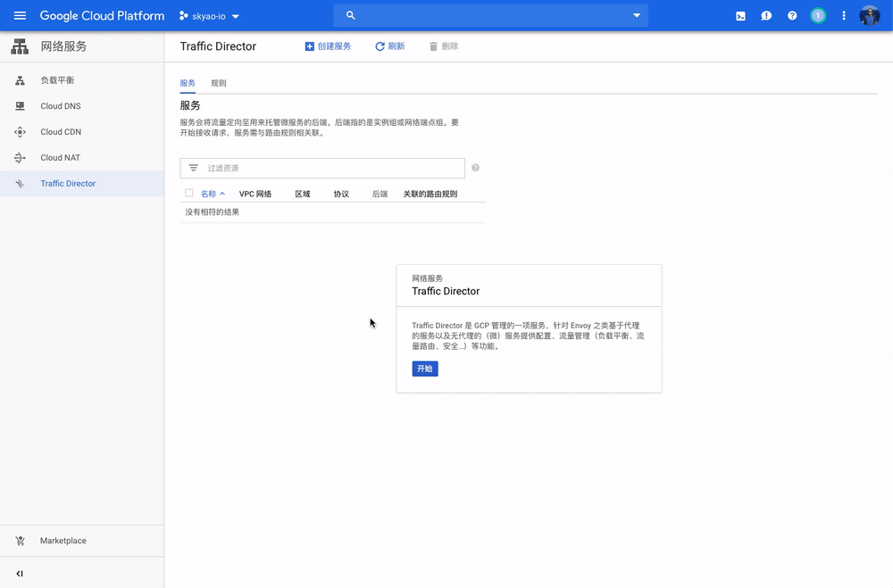Open Traffic Director sidebar item
The image size is (893, 588).
point(82,183)
